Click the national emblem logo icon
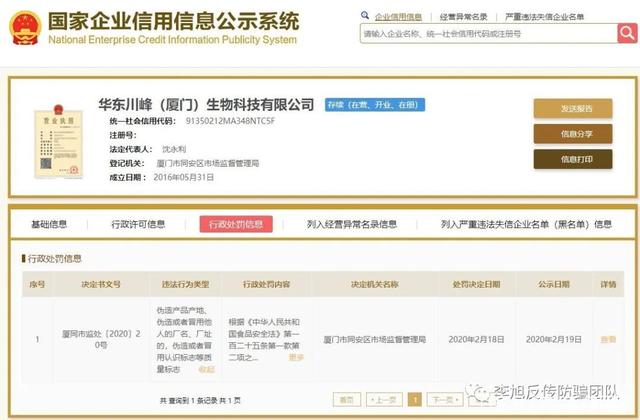The image size is (640, 420). click(x=24, y=29)
